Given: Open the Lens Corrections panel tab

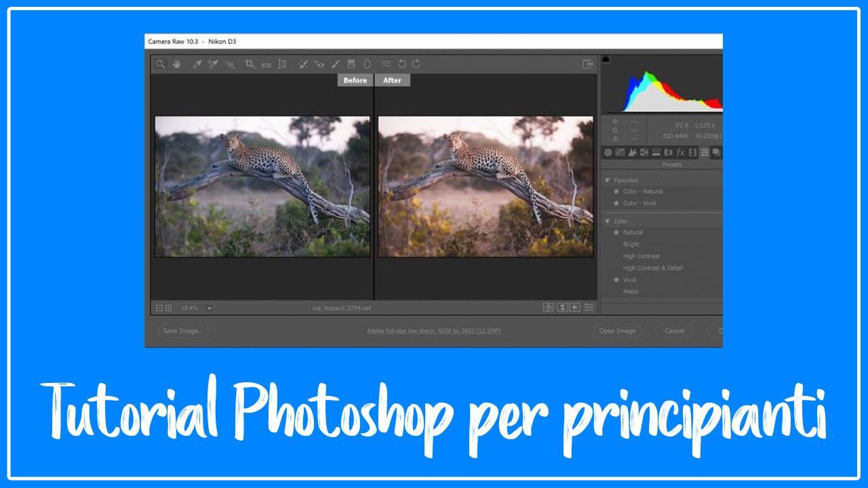Looking at the screenshot, I should coord(669,152).
